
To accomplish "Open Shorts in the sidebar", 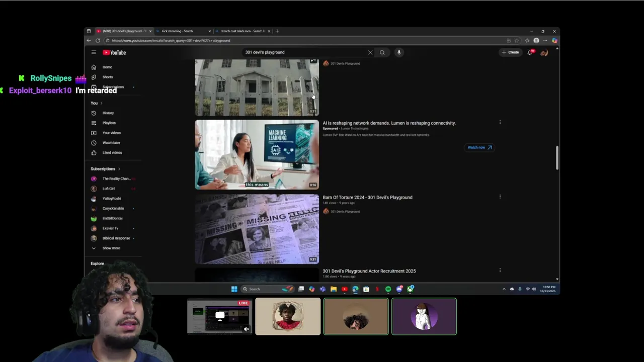I will click(x=107, y=77).
